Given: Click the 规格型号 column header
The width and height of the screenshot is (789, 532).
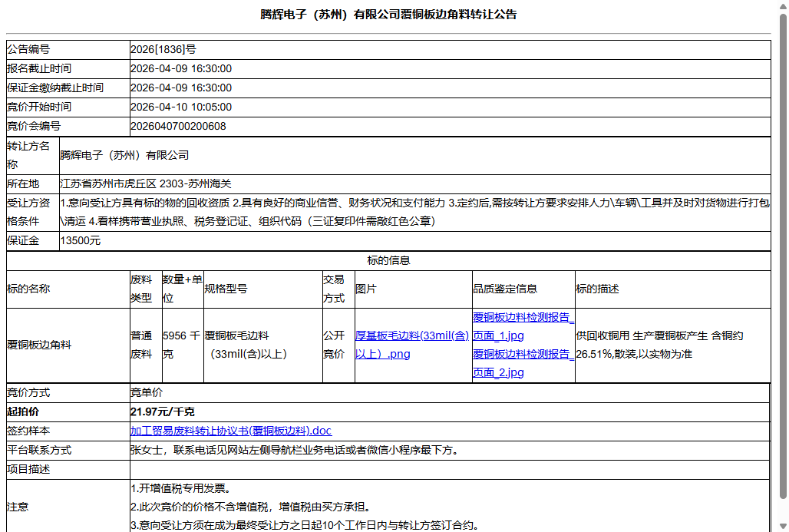Looking at the screenshot, I should 226,289.
